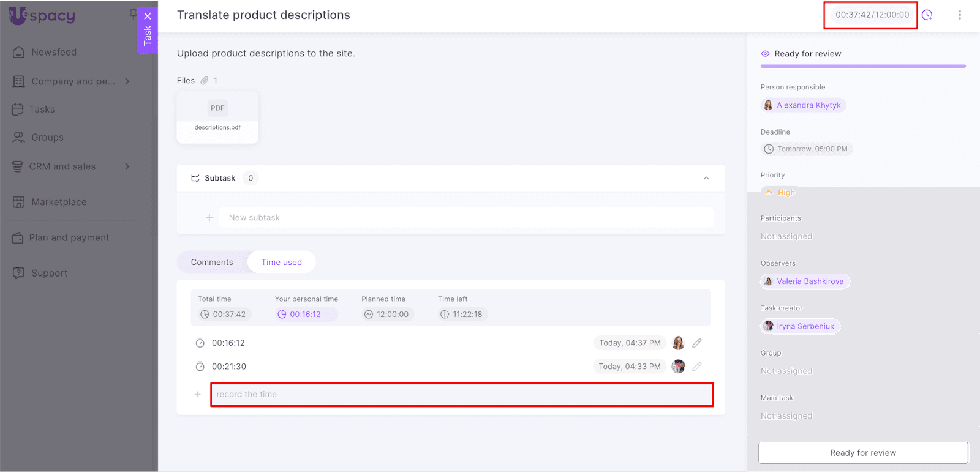Expand the Company and people menu

127,81
